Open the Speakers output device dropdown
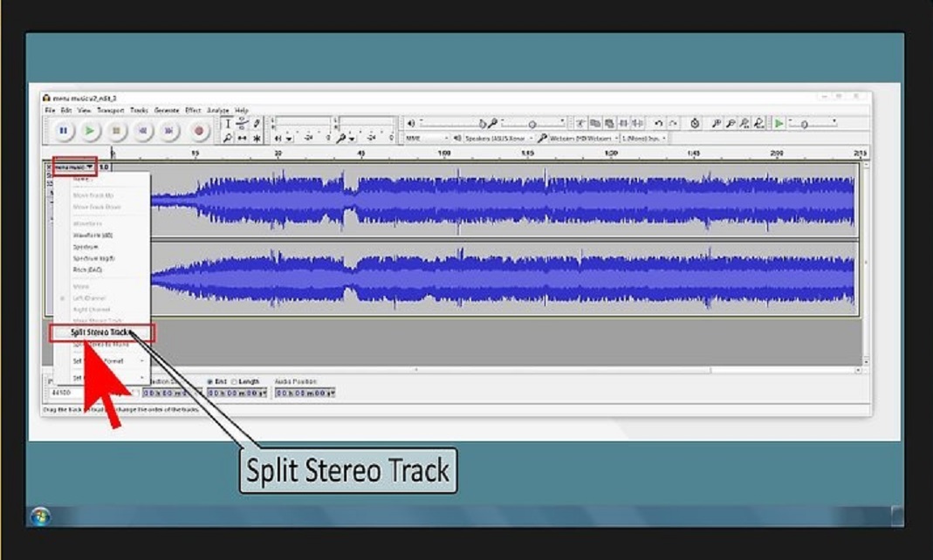The height and width of the screenshot is (560, 933). 498,138
